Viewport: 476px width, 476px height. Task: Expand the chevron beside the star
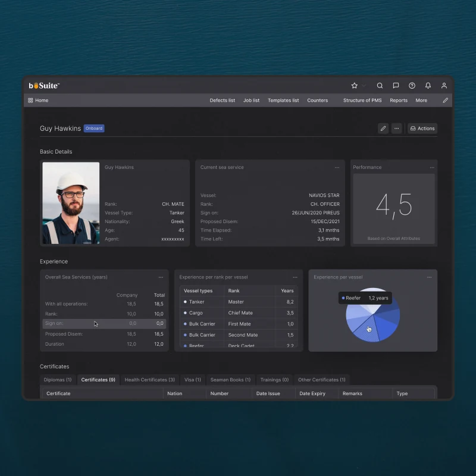(x=364, y=86)
